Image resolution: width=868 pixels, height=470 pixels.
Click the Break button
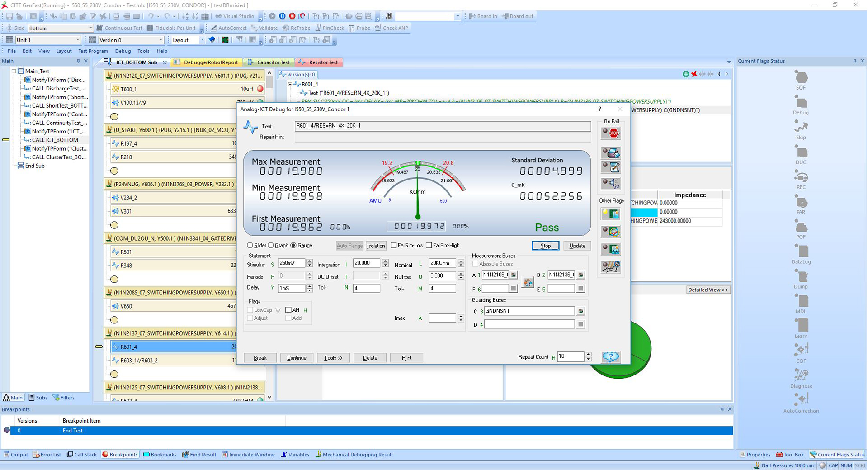(x=260, y=358)
